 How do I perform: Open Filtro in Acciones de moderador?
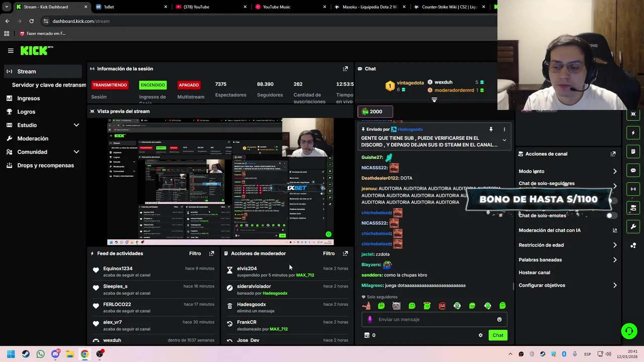click(x=329, y=253)
